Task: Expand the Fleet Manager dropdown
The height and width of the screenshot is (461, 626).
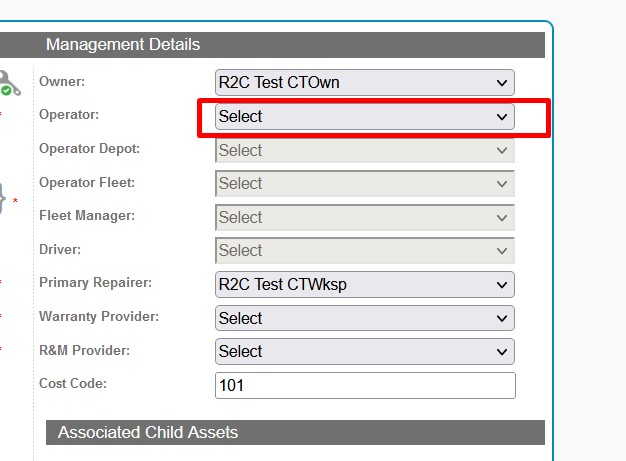Action: (365, 218)
